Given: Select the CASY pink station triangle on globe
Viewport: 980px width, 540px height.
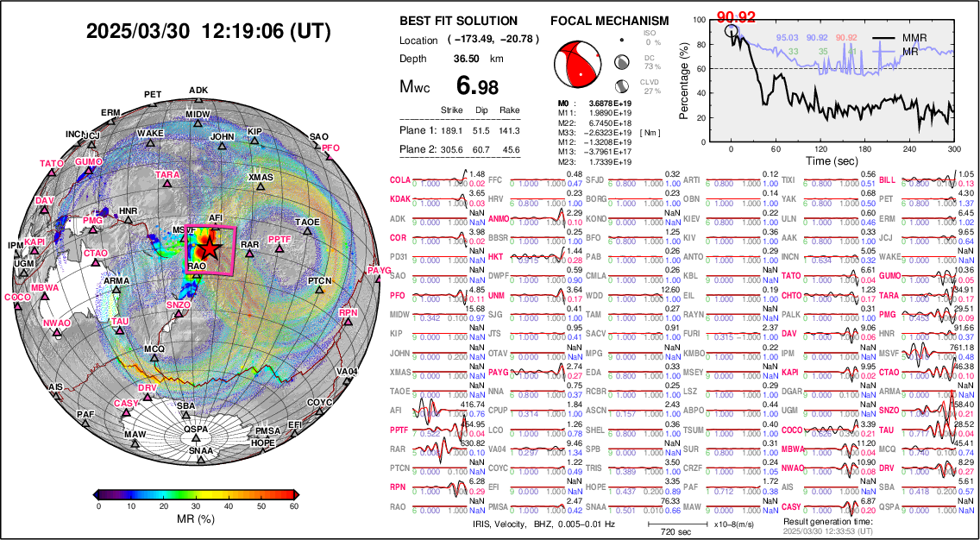Looking at the screenshot, I should tap(127, 412).
